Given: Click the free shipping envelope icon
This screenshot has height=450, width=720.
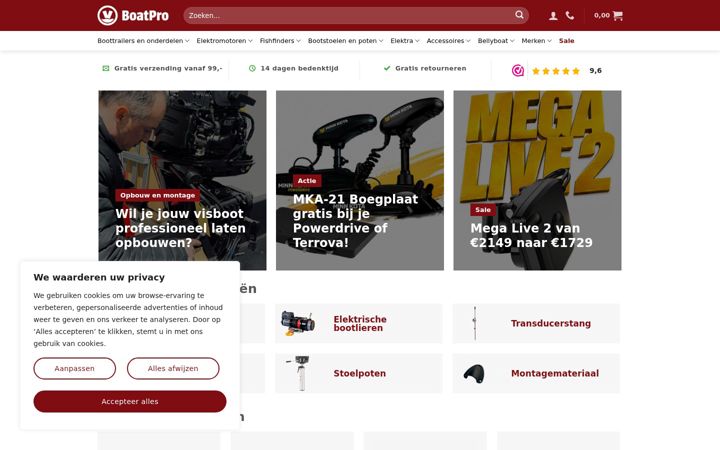Looking at the screenshot, I should pyautogui.click(x=106, y=68).
